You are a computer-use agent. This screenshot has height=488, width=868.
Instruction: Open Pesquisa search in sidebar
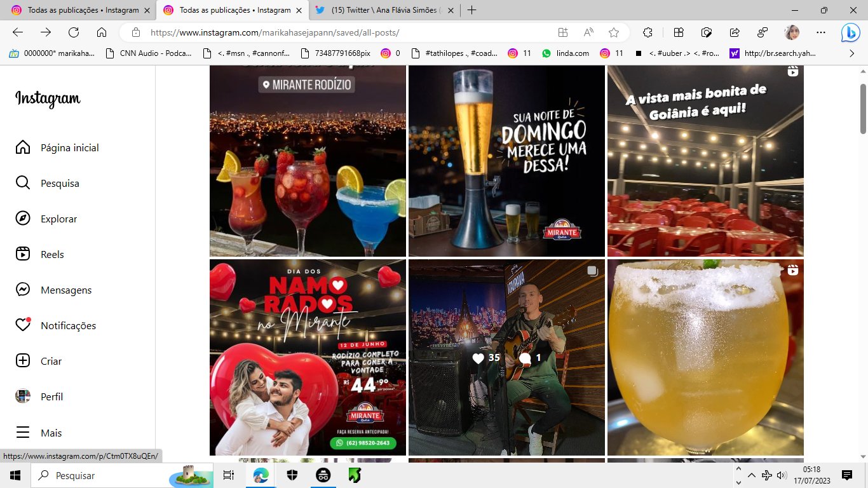click(x=48, y=183)
